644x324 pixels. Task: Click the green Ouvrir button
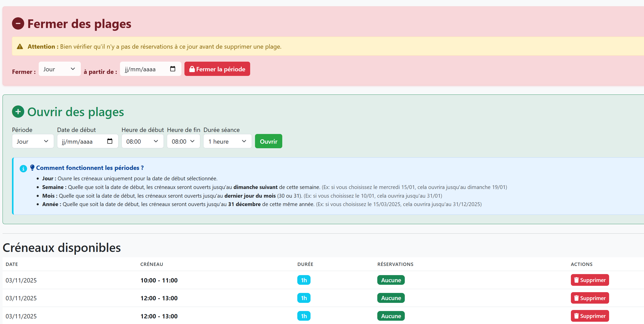(x=268, y=141)
